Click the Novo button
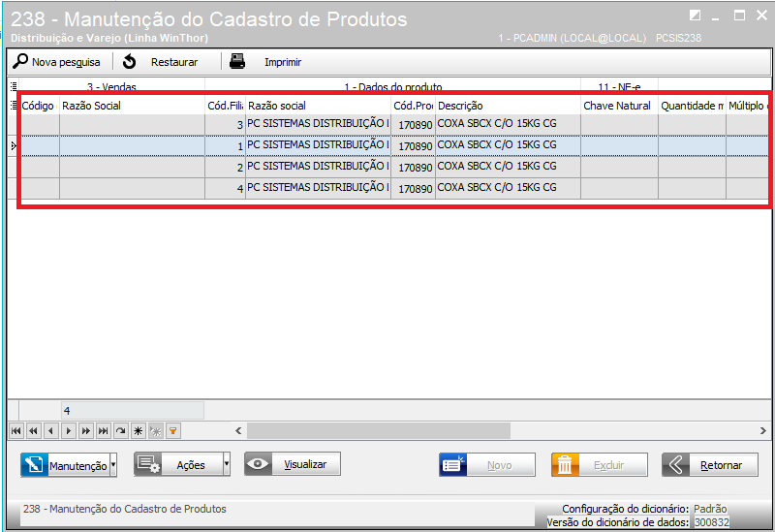The height and width of the screenshot is (532, 775). [487, 465]
